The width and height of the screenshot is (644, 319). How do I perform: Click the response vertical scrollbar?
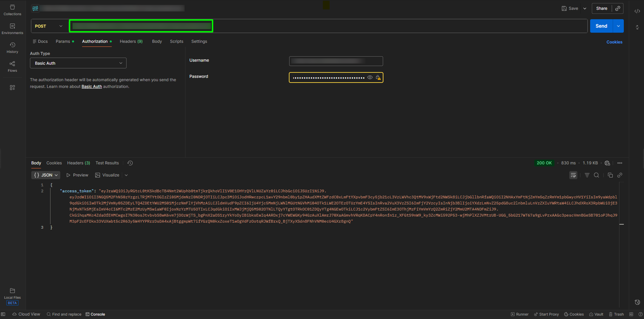[621, 224]
